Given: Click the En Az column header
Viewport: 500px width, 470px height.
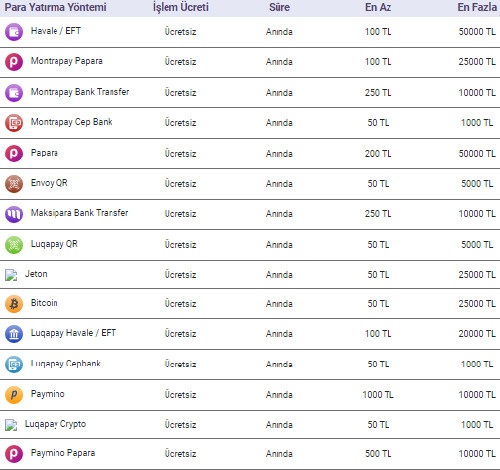Looking at the screenshot, I should coord(378,7).
